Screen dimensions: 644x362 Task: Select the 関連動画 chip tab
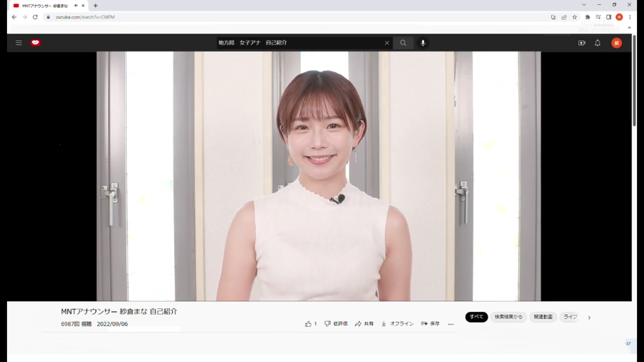tap(543, 317)
